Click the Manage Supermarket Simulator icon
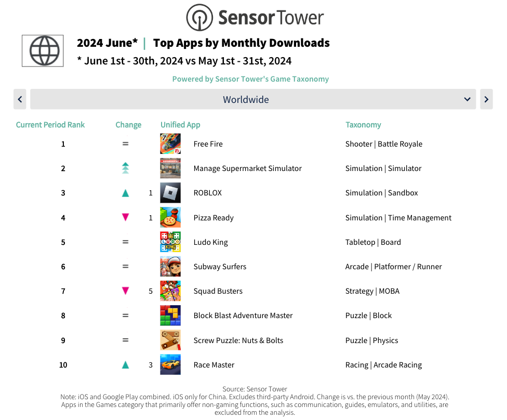The image size is (507, 420). tap(170, 168)
